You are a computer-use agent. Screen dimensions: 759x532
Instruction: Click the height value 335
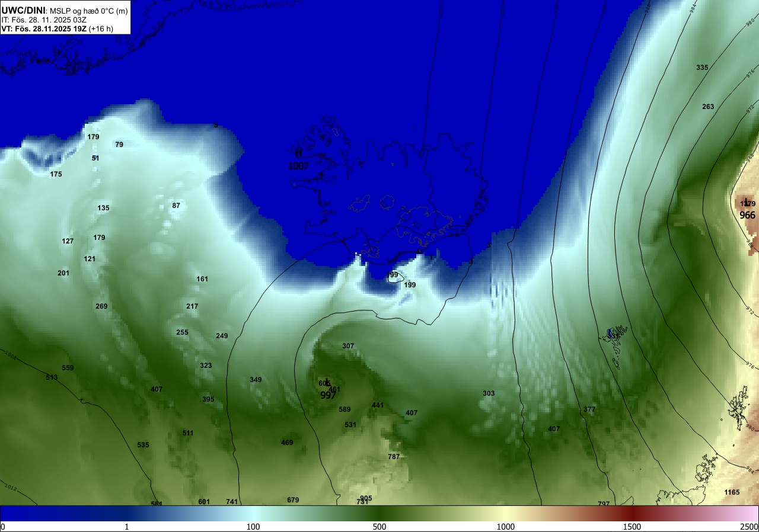(x=702, y=68)
